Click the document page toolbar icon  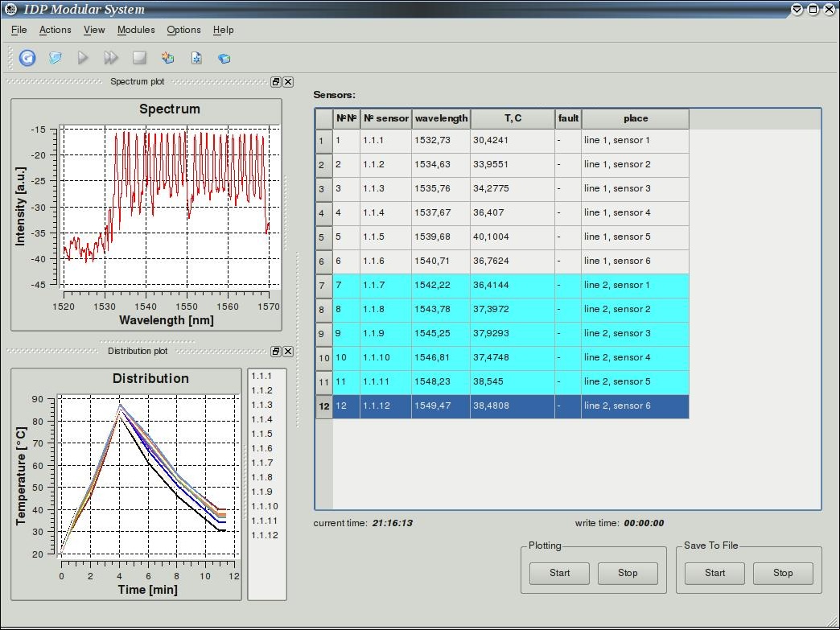pyautogui.click(x=196, y=58)
